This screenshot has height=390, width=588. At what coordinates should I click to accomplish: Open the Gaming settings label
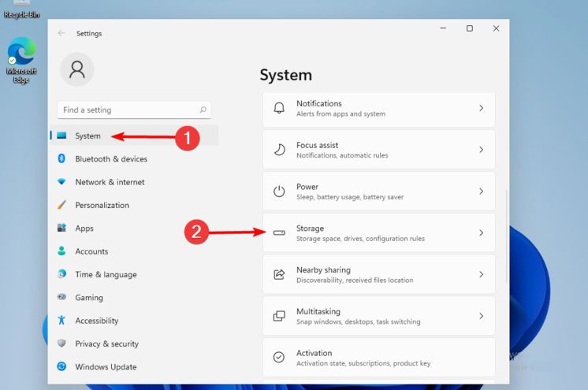[x=89, y=298]
